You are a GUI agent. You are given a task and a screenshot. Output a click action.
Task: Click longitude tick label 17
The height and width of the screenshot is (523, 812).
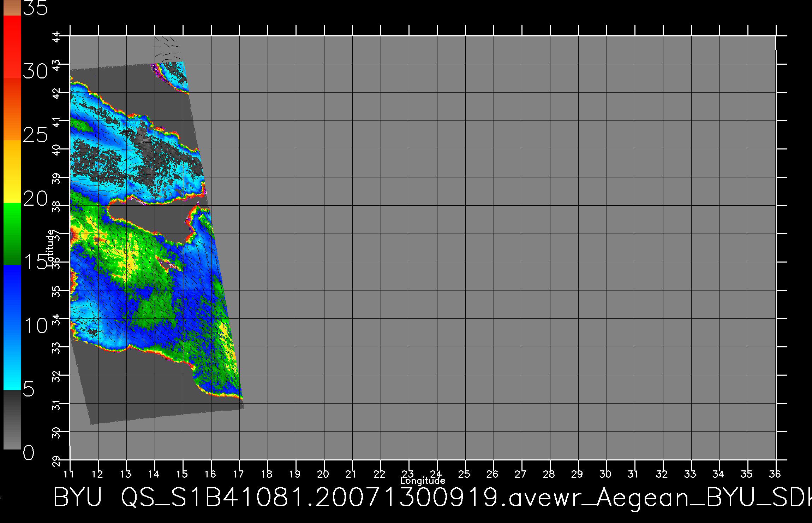(238, 474)
